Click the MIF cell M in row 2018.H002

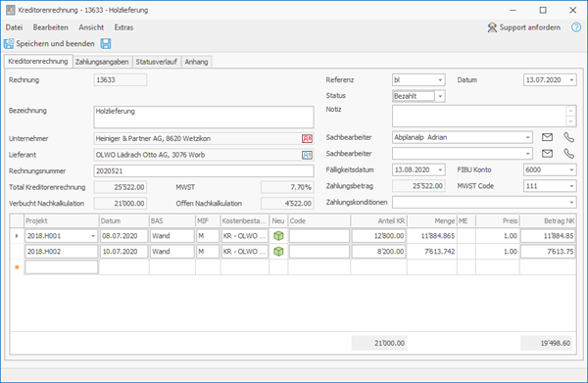(x=208, y=252)
